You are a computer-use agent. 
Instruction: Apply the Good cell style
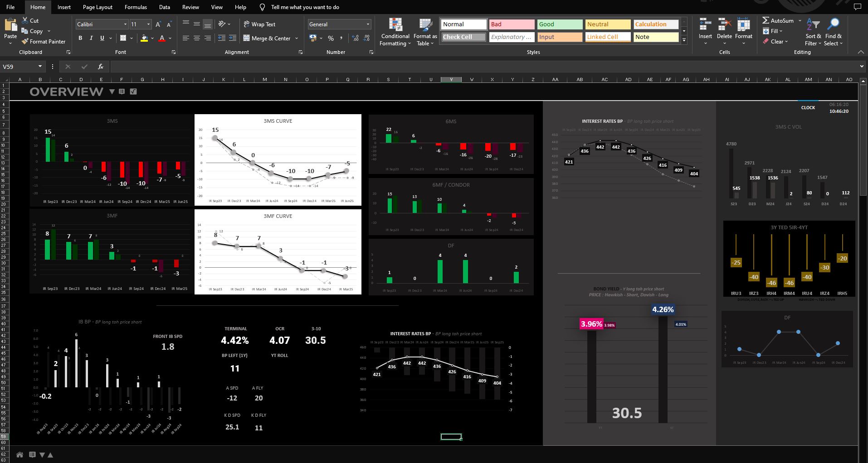pos(560,24)
